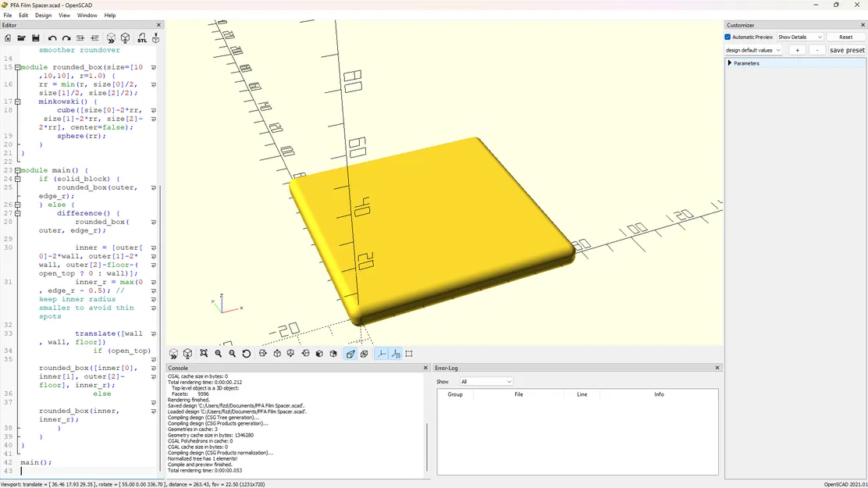Click the Info column header in Error-Log
868x488 pixels.
659,394
